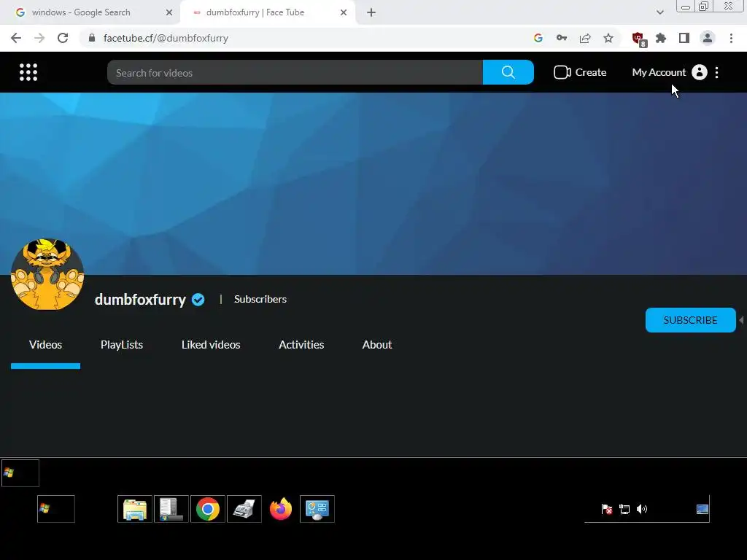Image resolution: width=747 pixels, height=560 pixels.
Task: Open the Liked videos tab
Action: pyautogui.click(x=211, y=345)
